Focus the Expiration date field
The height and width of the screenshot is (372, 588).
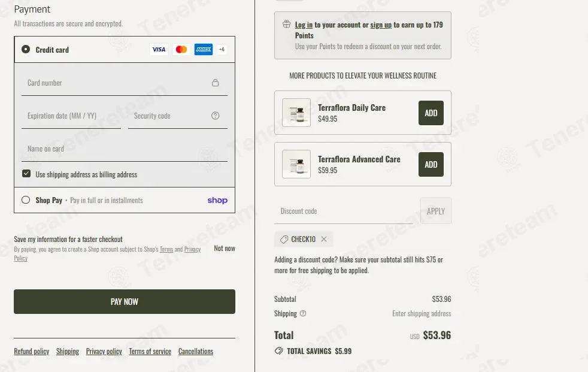point(71,116)
